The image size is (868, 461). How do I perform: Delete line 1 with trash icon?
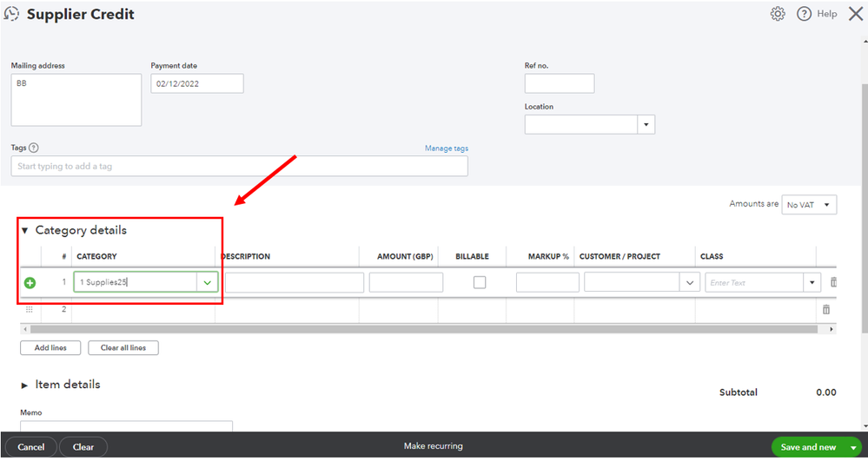(x=833, y=282)
